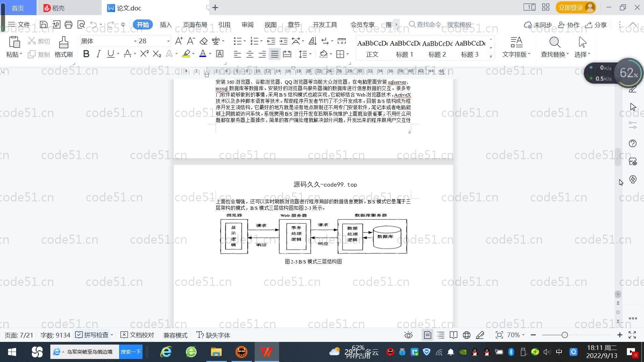Click eye protection mode icon in status bar
Image resolution: width=644 pixels, height=362 pixels.
(x=408, y=335)
